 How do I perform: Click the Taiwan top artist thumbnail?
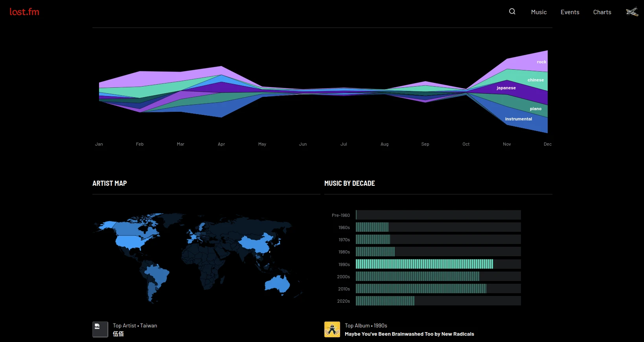point(100,329)
